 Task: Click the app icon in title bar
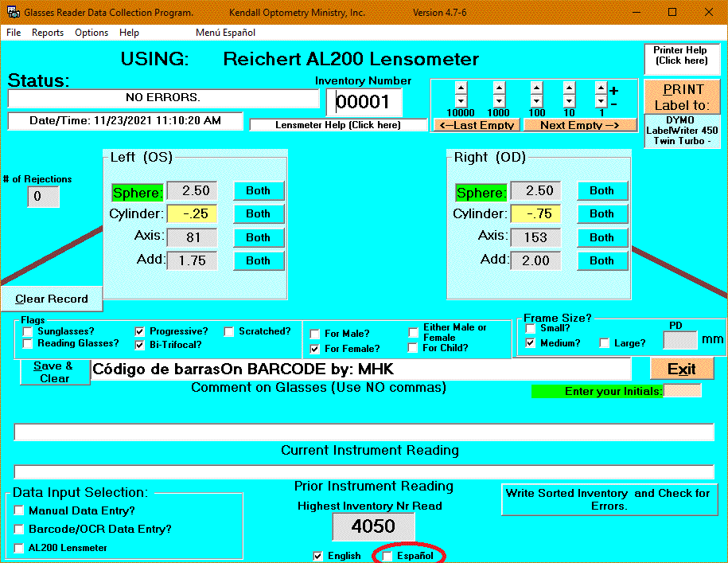point(13,12)
